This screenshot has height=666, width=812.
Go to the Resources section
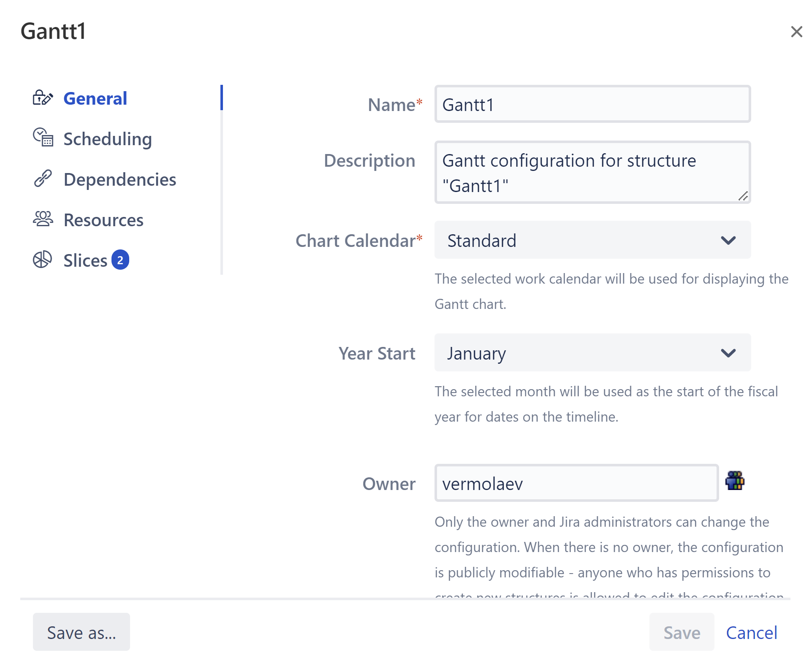103,220
